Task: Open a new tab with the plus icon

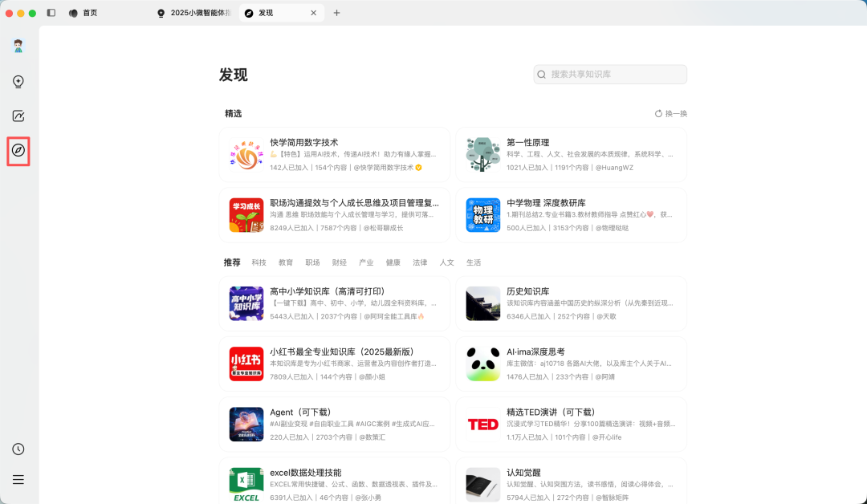Action: tap(336, 13)
